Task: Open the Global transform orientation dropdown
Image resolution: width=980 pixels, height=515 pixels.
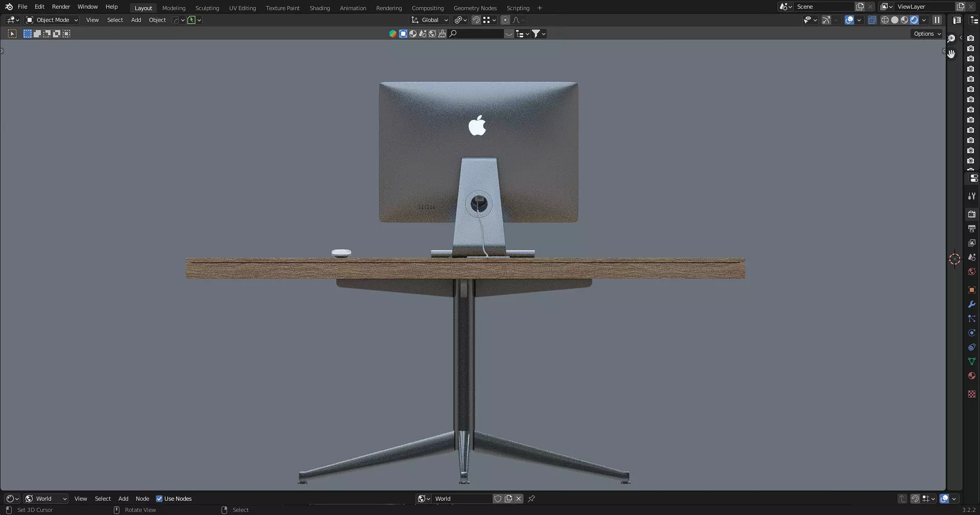Action: pos(430,20)
